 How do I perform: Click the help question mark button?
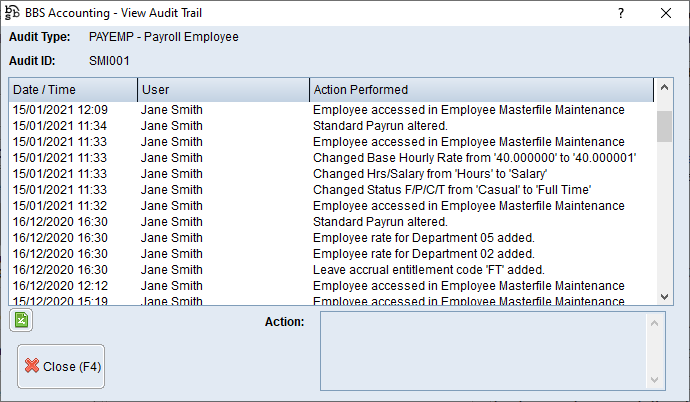point(621,14)
